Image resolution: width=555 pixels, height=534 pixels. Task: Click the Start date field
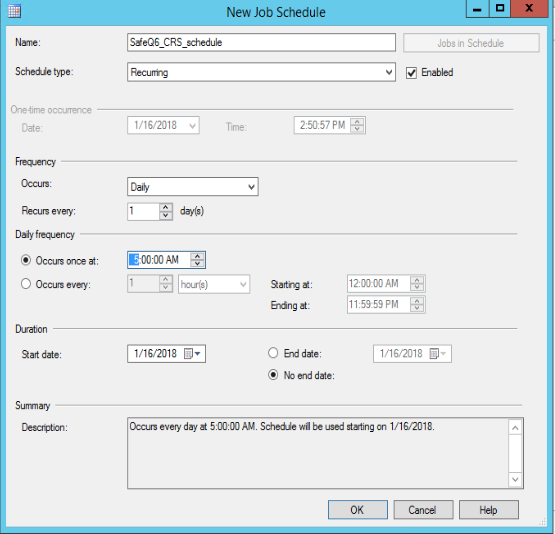pyautogui.click(x=166, y=354)
